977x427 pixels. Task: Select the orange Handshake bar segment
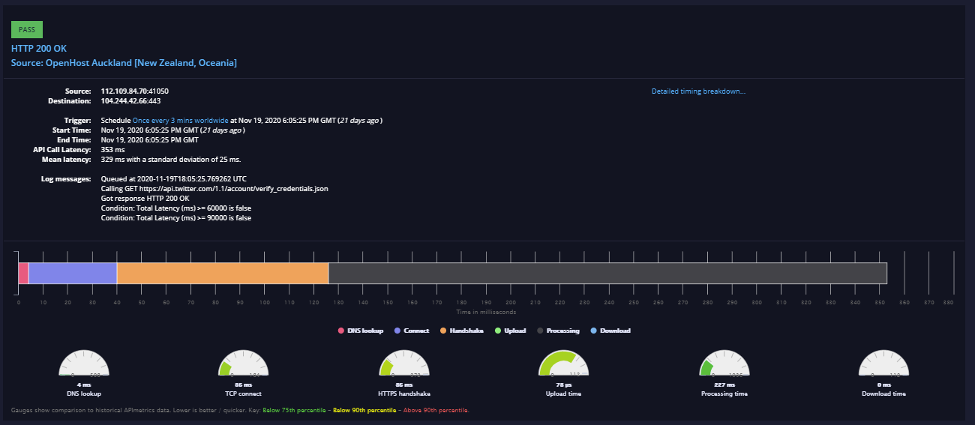222,273
